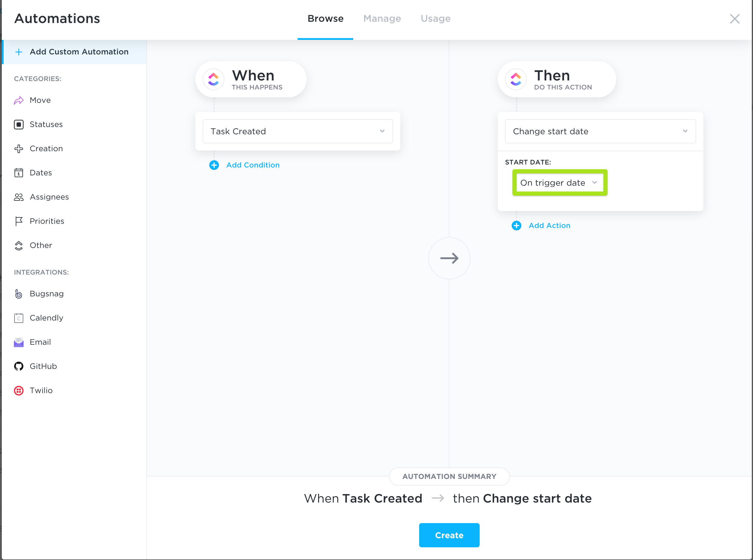The height and width of the screenshot is (560, 753).
Task: Select the Statuses category icon
Action: click(x=19, y=124)
